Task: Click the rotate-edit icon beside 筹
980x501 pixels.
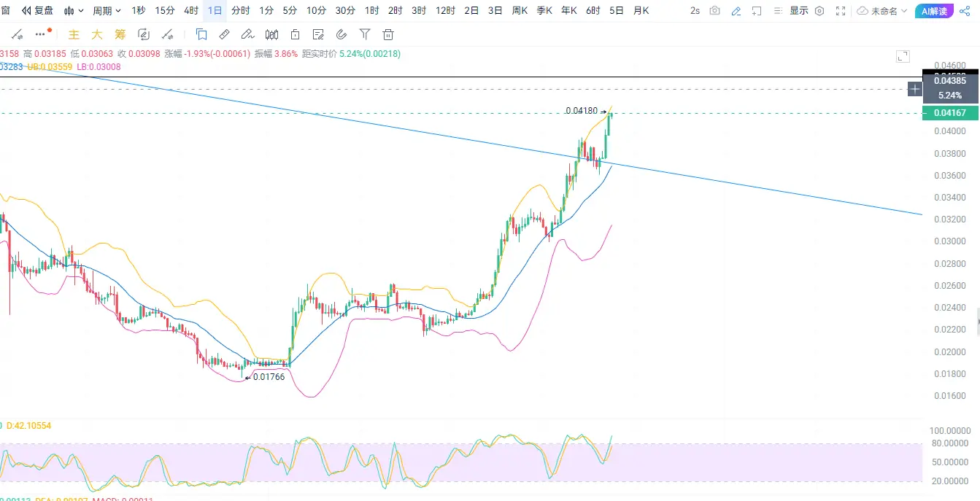Action: [x=144, y=34]
